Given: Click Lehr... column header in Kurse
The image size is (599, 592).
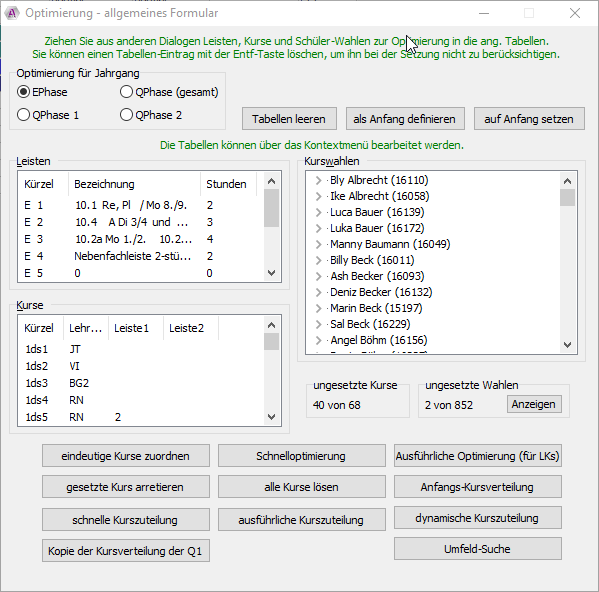Looking at the screenshot, I should point(86,328).
